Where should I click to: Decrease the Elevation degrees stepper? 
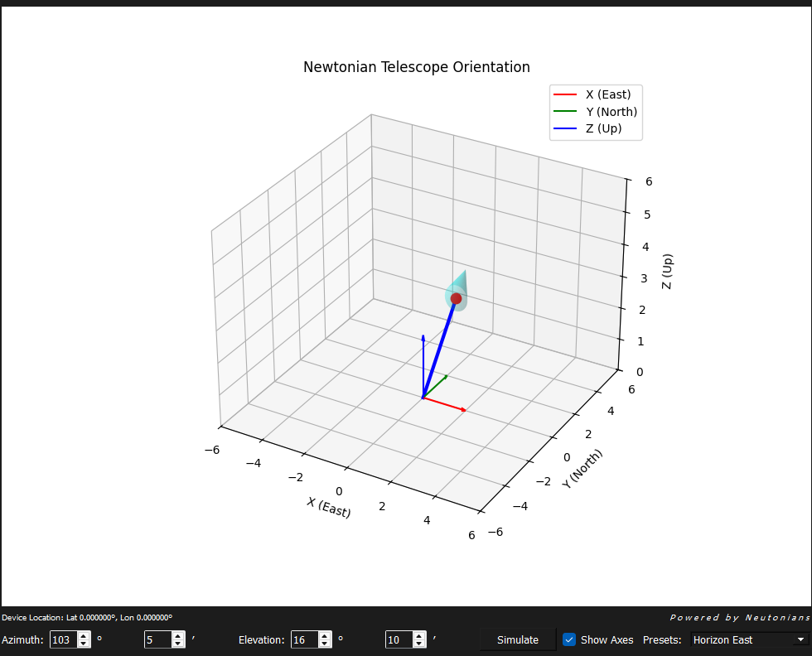click(x=324, y=644)
